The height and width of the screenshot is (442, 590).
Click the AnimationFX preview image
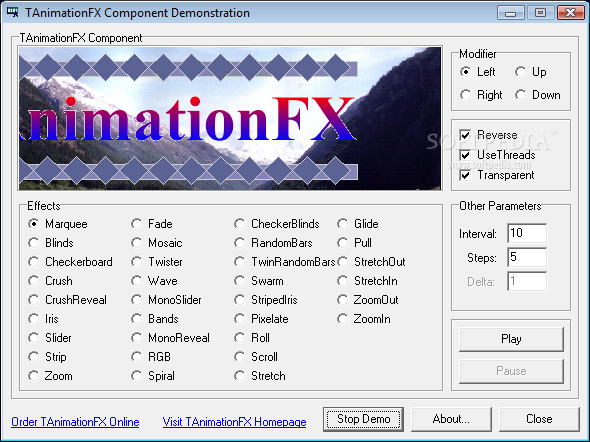click(x=230, y=118)
